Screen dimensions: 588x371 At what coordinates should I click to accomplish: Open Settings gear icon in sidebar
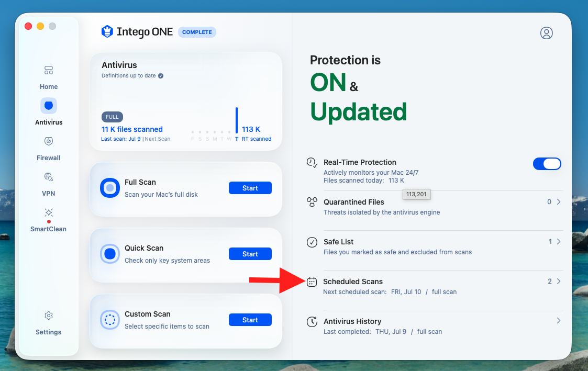click(x=48, y=316)
